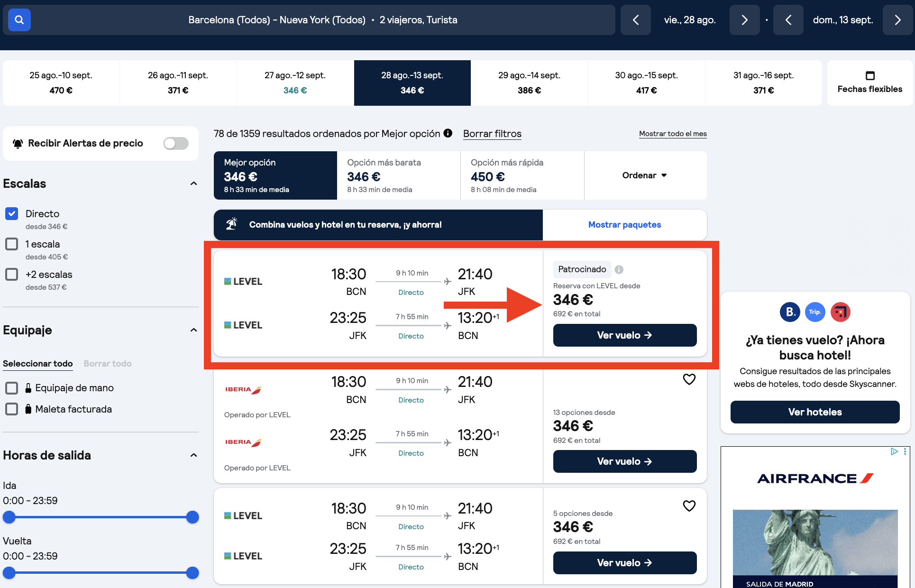Viewport: 915px width, 588px height.
Task: Click the Trip.com icon
Action: point(815,312)
